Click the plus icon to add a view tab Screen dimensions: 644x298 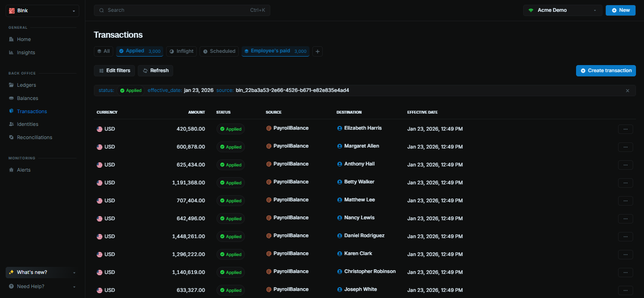(x=318, y=51)
